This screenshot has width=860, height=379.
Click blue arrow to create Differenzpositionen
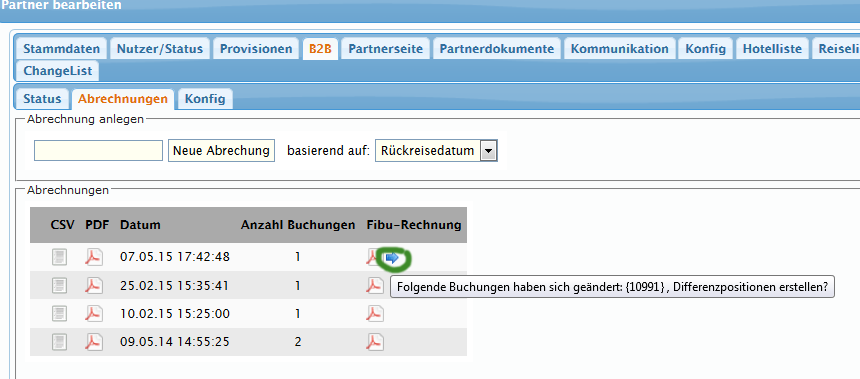pyautogui.click(x=392, y=258)
